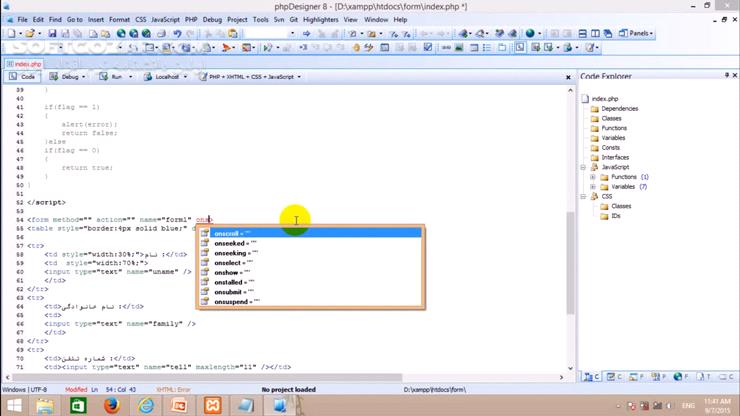Expand JavaScript Variables (7) folder
The image size is (740, 416).
[593, 187]
